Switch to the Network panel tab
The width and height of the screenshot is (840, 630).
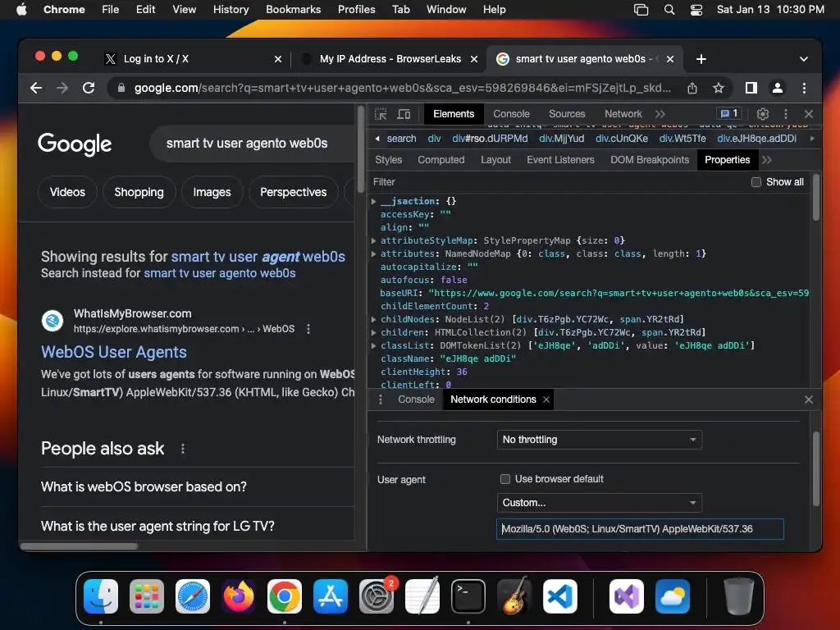[623, 114]
